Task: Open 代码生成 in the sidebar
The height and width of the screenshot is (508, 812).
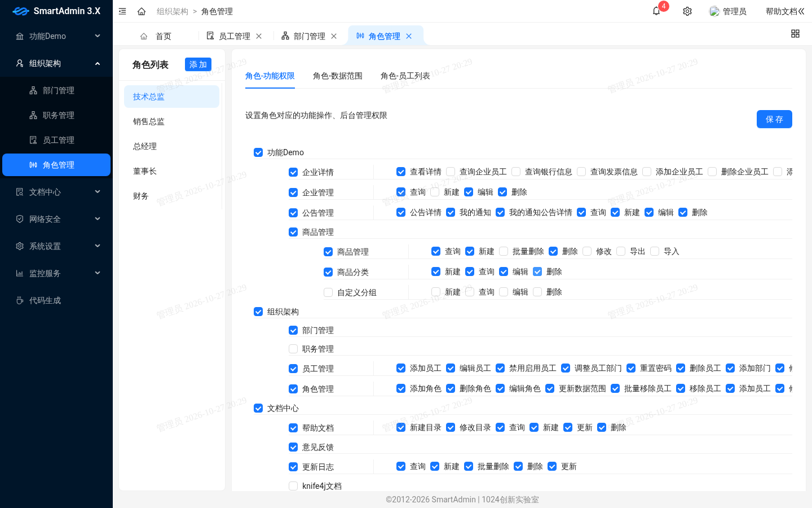Action: coord(56,300)
